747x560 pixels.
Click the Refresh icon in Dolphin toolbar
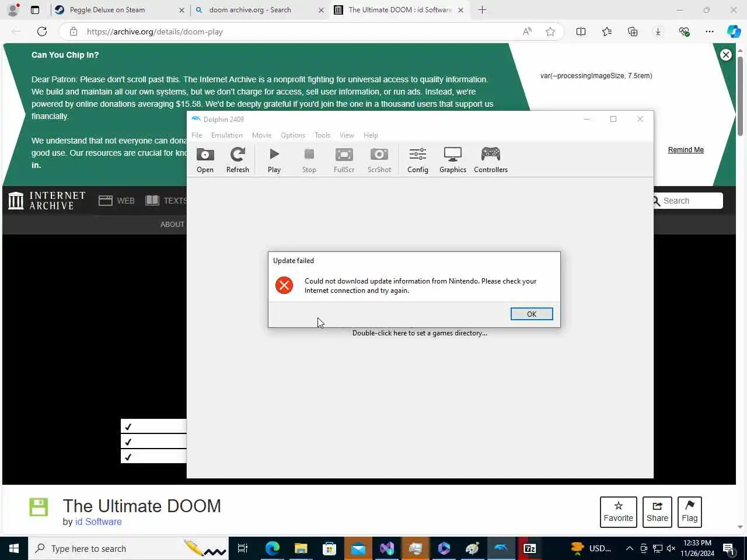coord(238,160)
